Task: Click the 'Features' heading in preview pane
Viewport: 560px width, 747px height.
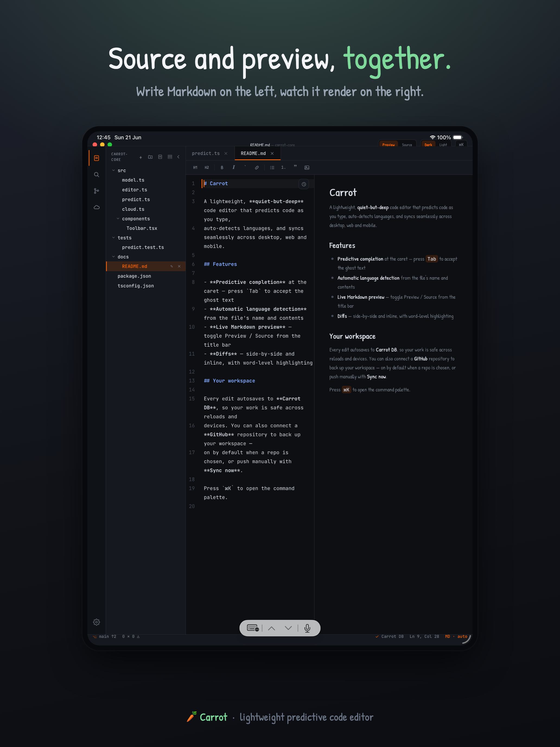Action: tap(342, 245)
